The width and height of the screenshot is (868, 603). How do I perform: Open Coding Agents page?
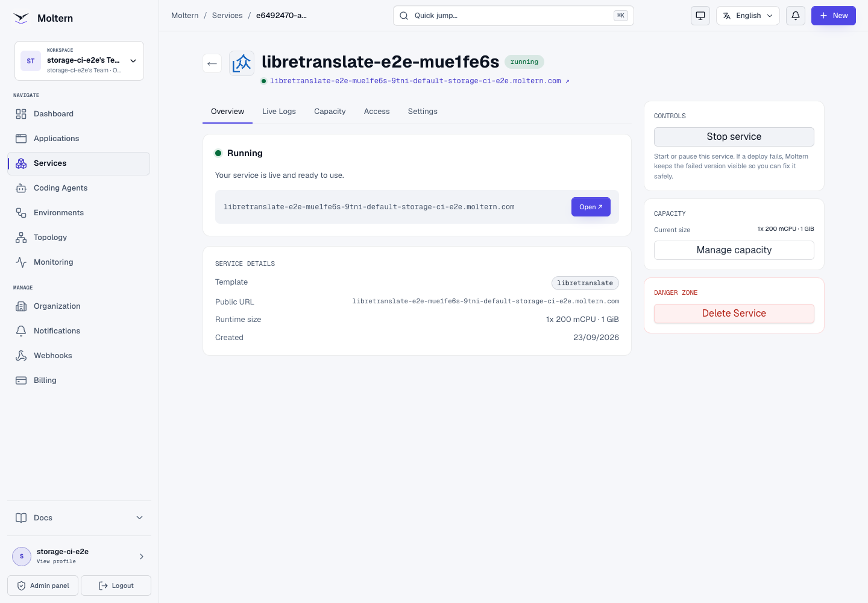(x=78, y=188)
